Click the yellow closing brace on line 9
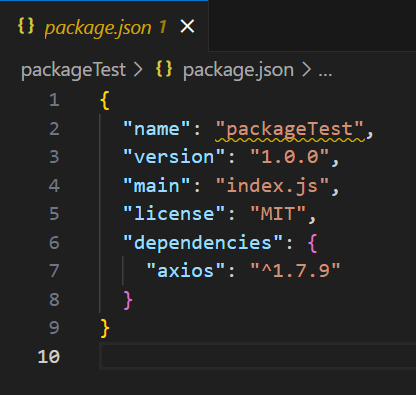416x395 pixels. tap(105, 328)
